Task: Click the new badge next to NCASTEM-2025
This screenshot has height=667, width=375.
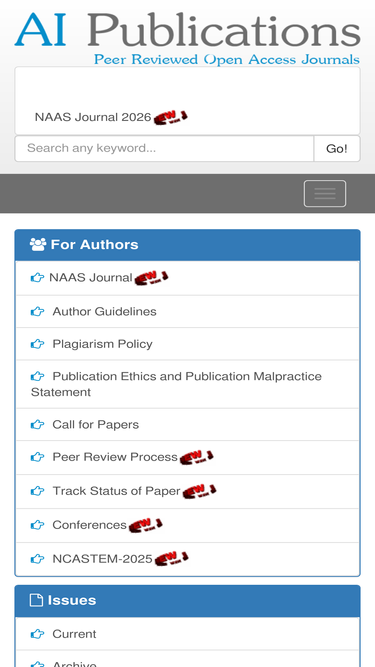Action: pyautogui.click(x=171, y=558)
